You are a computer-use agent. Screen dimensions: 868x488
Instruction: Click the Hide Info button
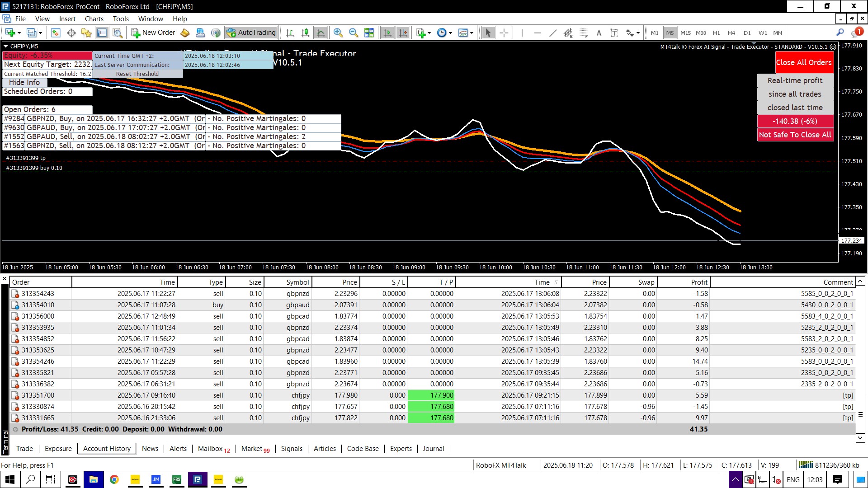click(24, 82)
